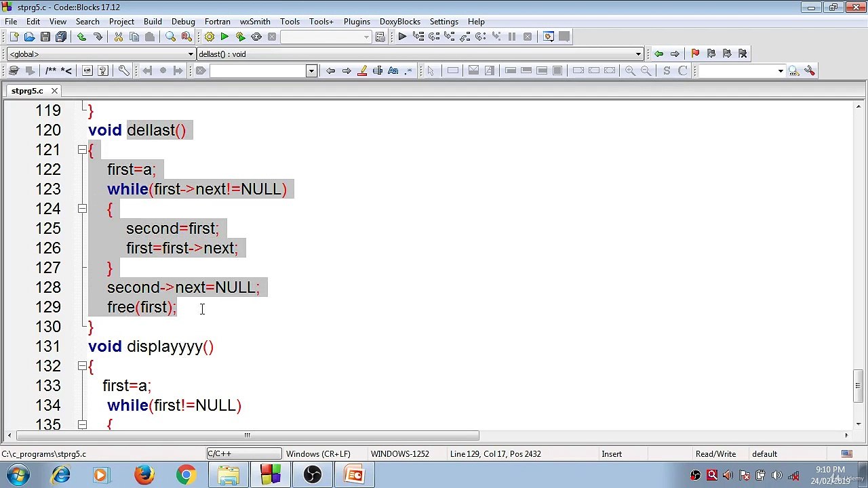The height and width of the screenshot is (488, 868).
Task: Build the project with gear icon
Action: (209, 37)
